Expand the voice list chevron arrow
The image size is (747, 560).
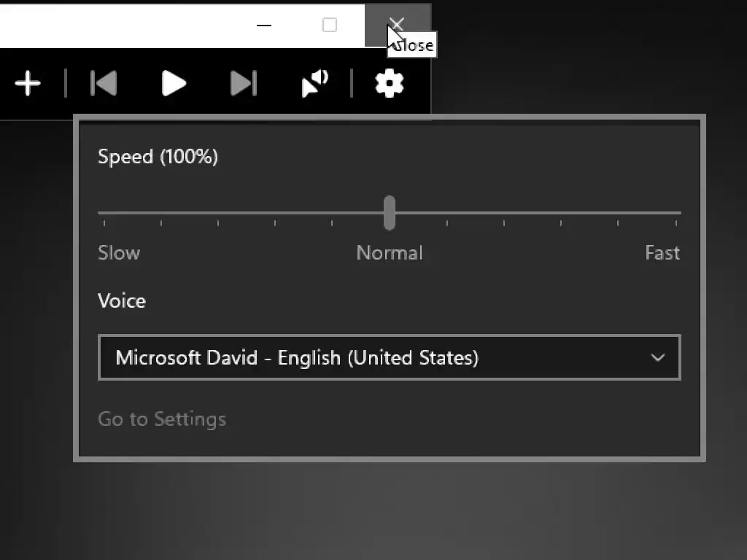[x=657, y=357]
